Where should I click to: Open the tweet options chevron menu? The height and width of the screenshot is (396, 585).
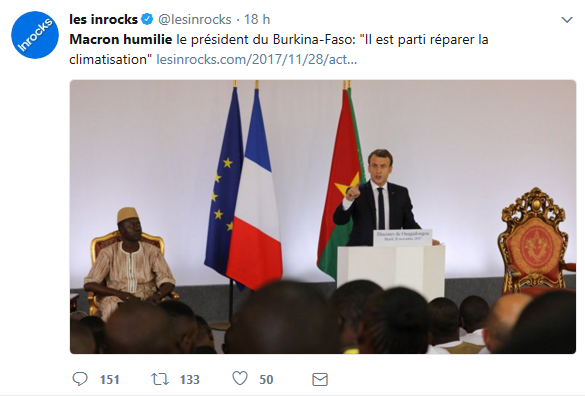[567, 20]
